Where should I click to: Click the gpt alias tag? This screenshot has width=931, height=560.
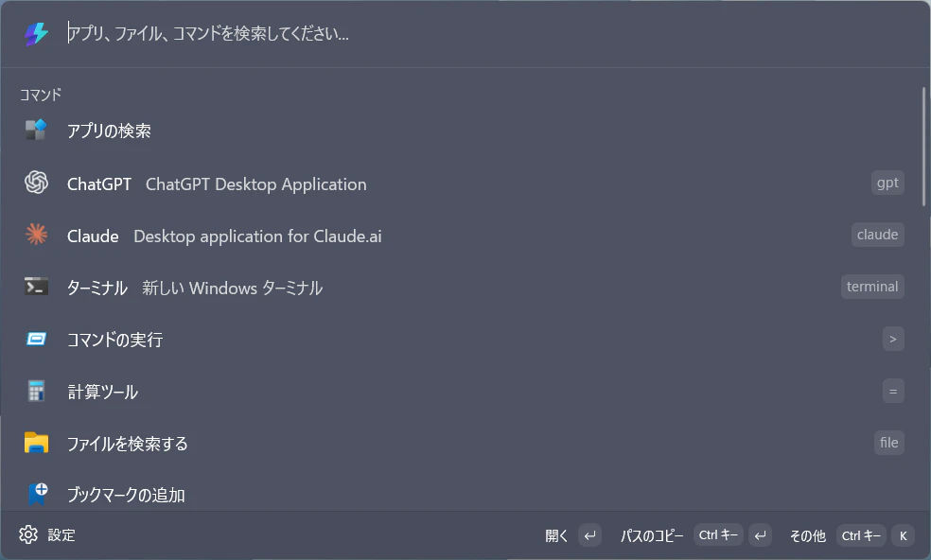click(887, 183)
